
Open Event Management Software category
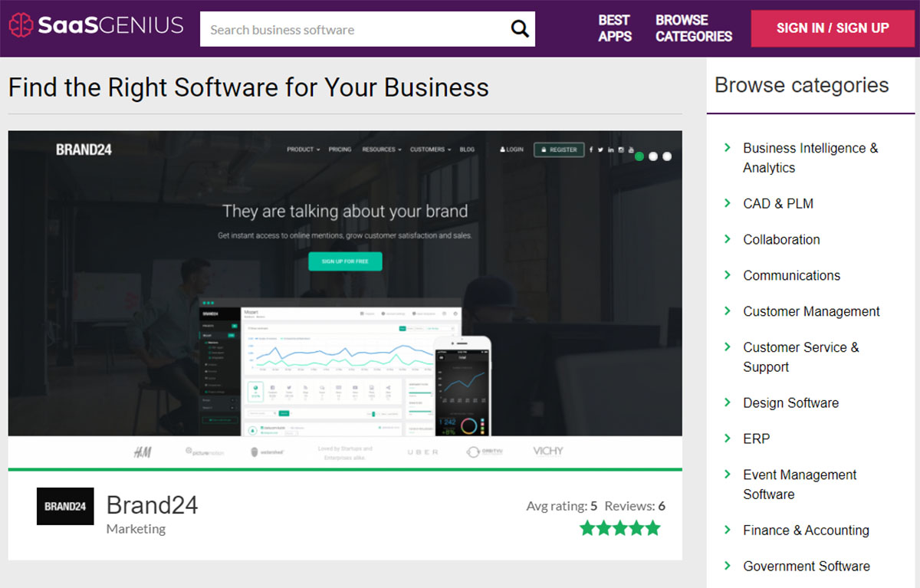pyautogui.click(x=800, y=485)
